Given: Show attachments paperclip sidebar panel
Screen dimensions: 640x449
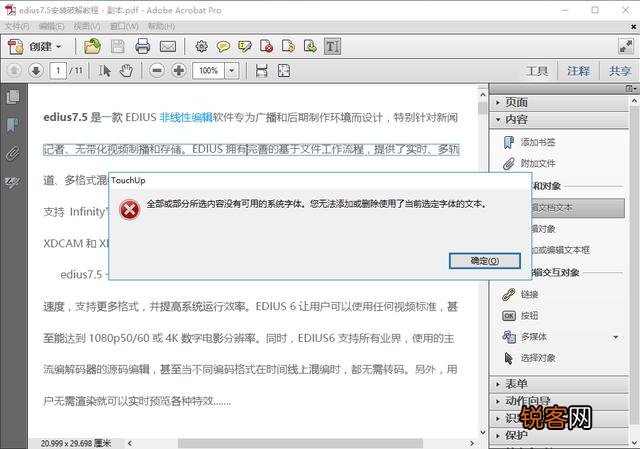Looking at the screenshot, I should click(13, 153).
